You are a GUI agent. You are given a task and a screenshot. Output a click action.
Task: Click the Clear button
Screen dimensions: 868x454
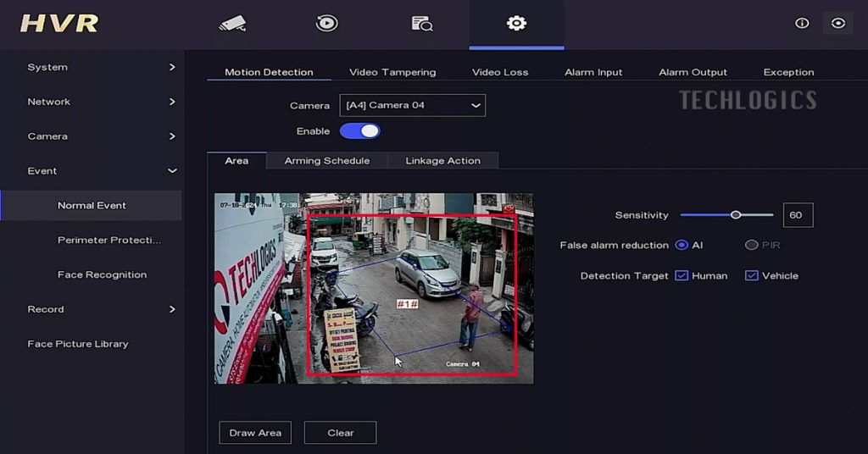pyautogui.click(x=340, y=433)
